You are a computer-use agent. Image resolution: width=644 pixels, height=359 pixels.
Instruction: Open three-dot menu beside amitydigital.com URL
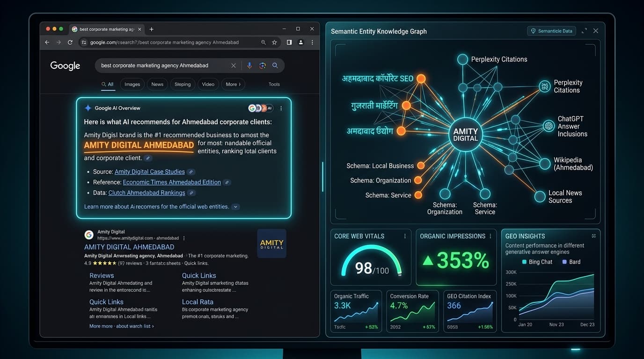(184, 238)
